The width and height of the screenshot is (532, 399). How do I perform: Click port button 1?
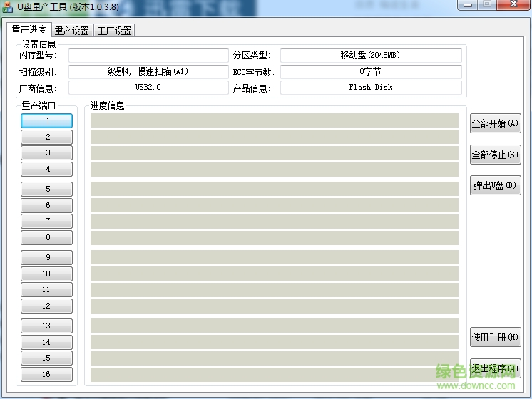click(x=47, y=120)
